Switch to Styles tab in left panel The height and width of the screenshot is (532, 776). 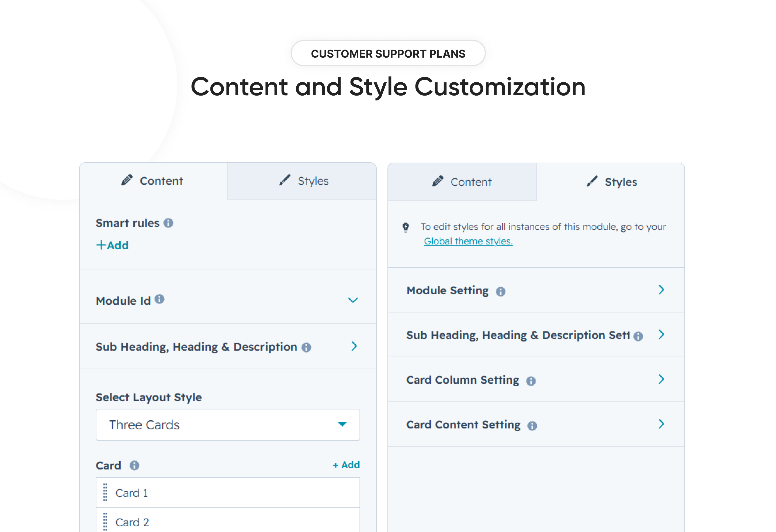click(302, 181)
